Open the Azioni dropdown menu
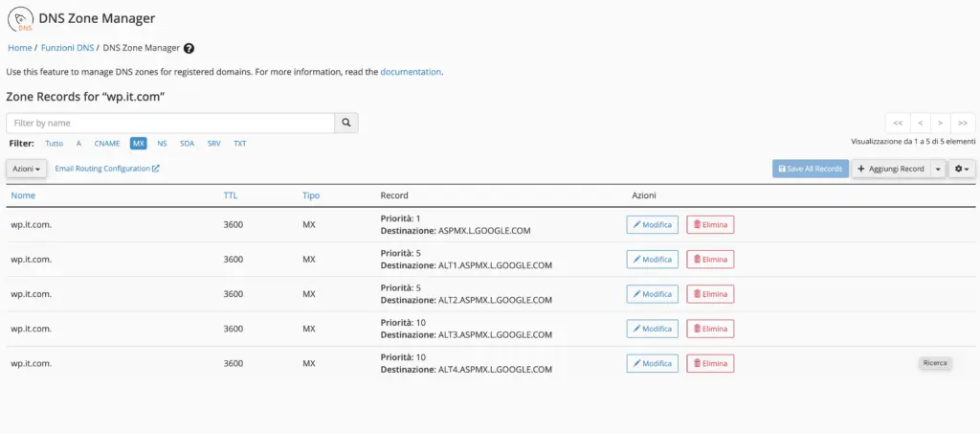Screen dimensions: 980x434 click(27, 169)
